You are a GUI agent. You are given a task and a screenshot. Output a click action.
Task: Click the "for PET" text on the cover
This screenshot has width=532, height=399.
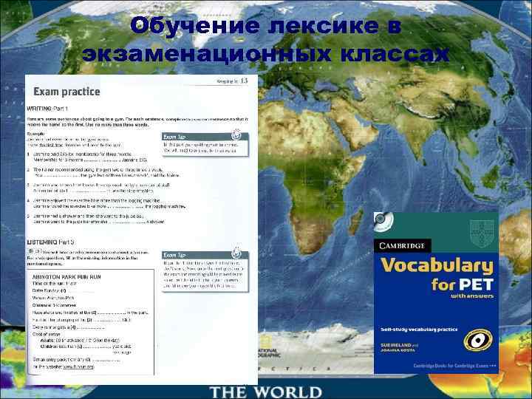click(462, 284)
